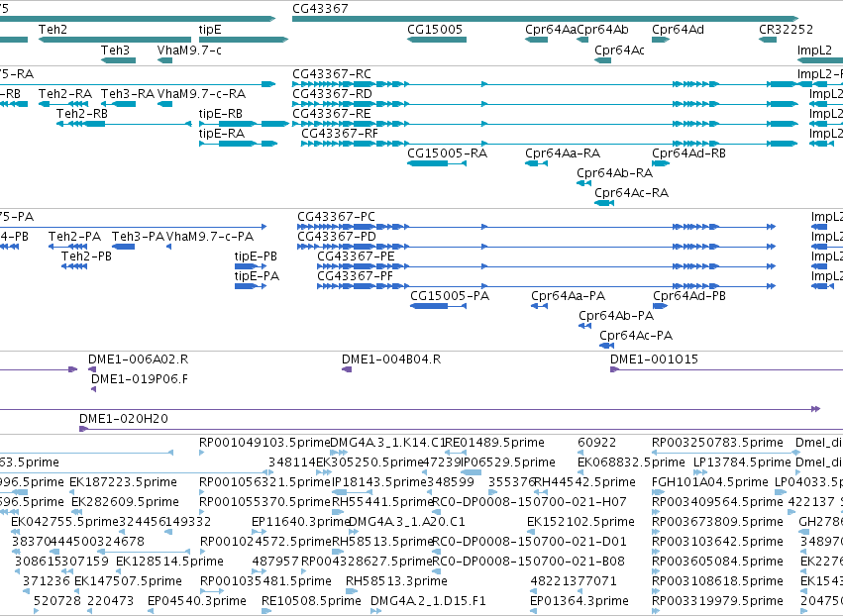The width and height of the screenshot is (843, 616).
Task: Select the Cpr64Ac-RA transcript label
Action: [631, 193]
